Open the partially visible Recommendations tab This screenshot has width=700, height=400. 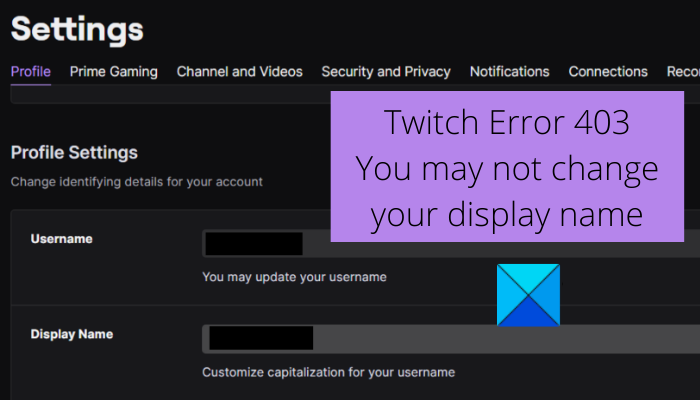click(x=683, y=72)
